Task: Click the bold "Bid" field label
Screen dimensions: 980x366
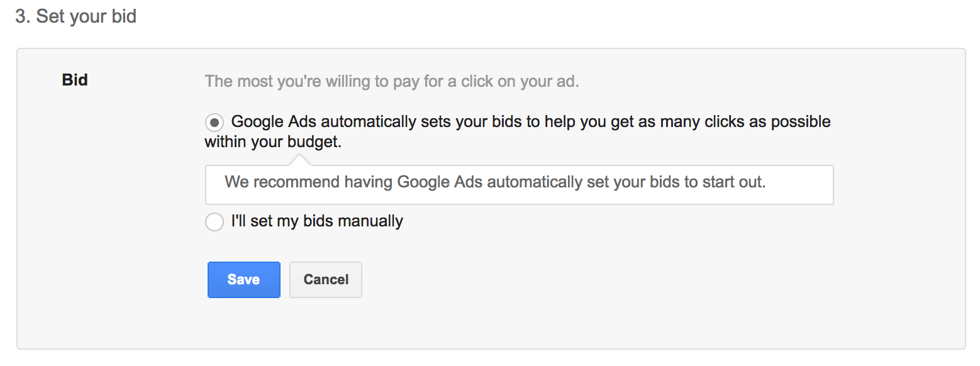Action: [x=75, y=80]
